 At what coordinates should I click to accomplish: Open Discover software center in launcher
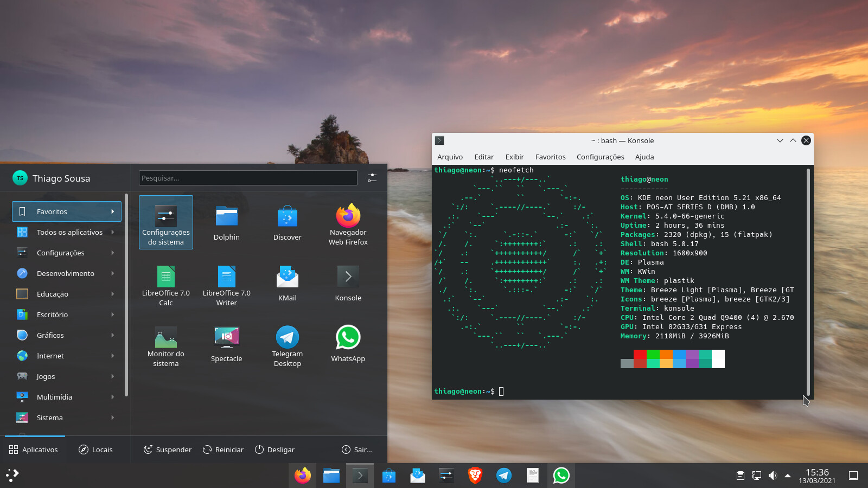[x=288, y=222]
